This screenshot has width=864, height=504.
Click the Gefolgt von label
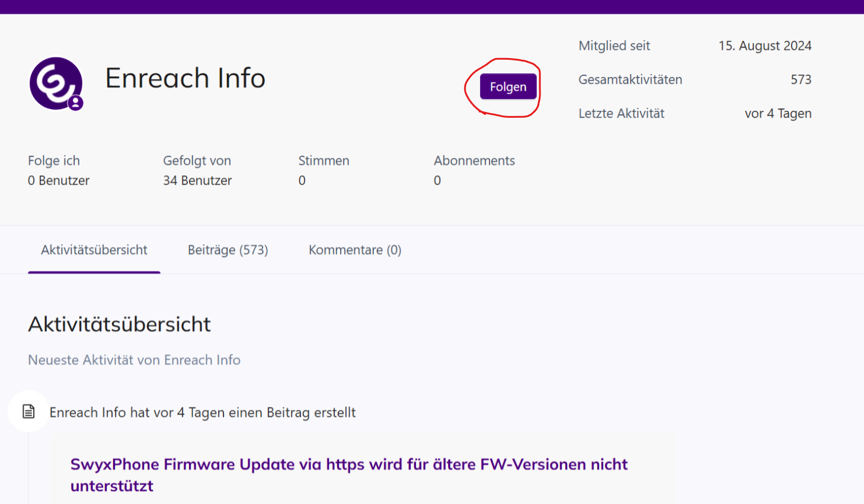[x=197, y=160]
